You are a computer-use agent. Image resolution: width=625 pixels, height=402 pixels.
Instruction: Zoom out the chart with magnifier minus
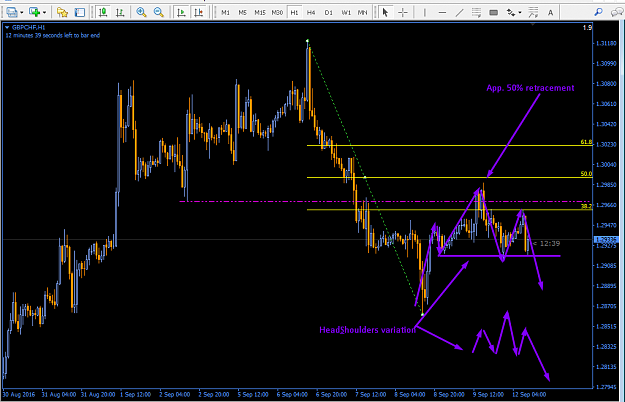click(159, 12)
